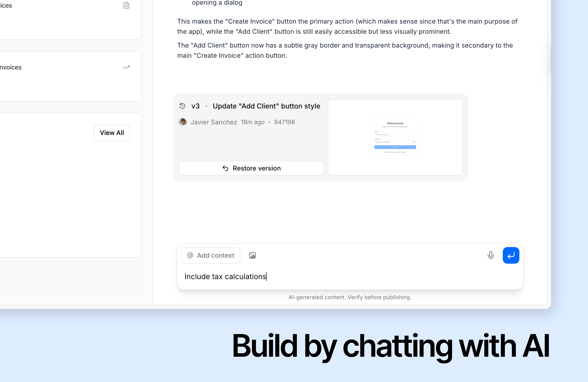Click the Javier Sanchez author name
The height and width of the screenshot is (382, 588).
213,122
